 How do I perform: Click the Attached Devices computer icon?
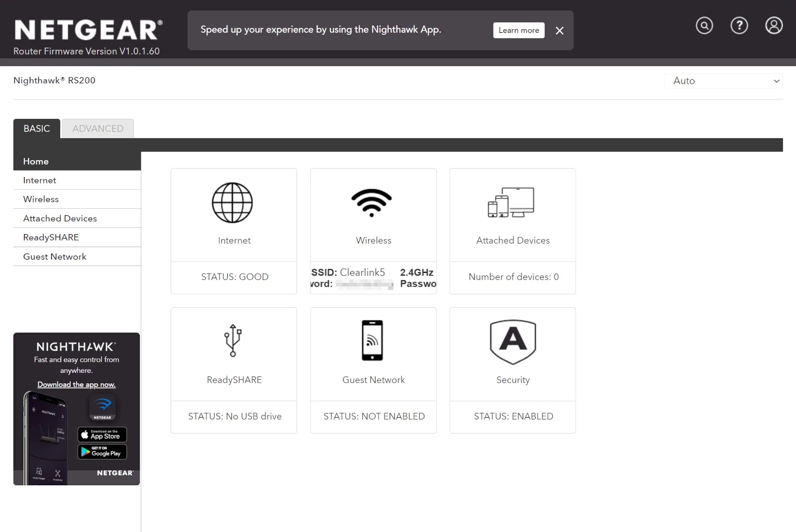tap(511, 202)
